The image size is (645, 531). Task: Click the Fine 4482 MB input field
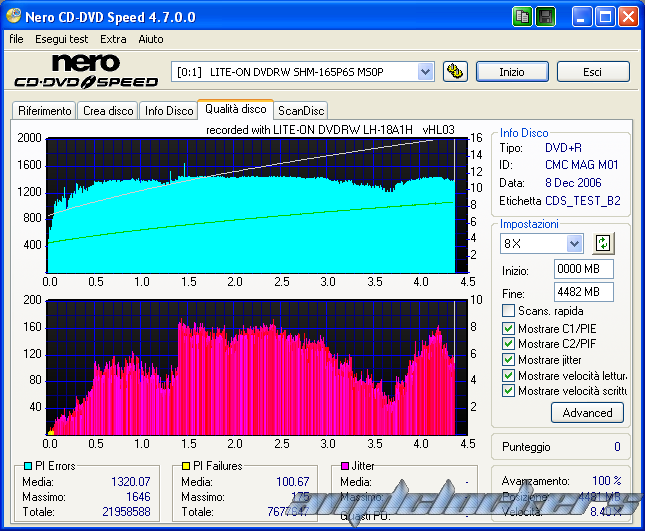(583, 292)
